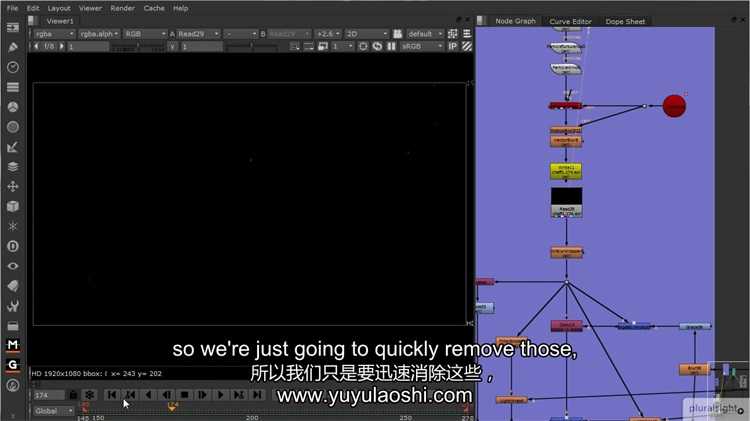Go to the first frame
This screenshot has height=421, width=750.
point(112,395)
